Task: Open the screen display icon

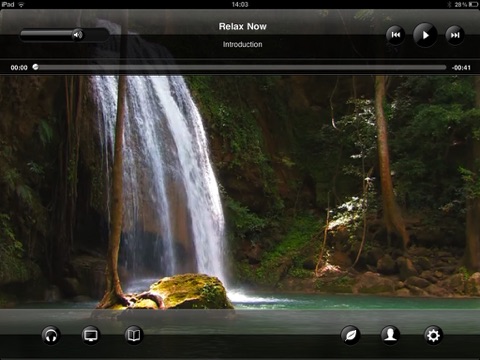Action: (x=91, y=335)
